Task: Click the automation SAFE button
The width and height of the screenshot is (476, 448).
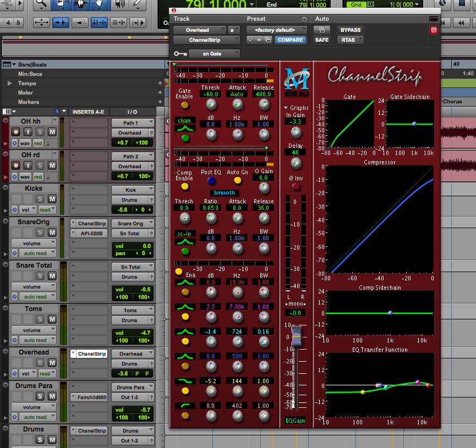Action: point(322,40)
